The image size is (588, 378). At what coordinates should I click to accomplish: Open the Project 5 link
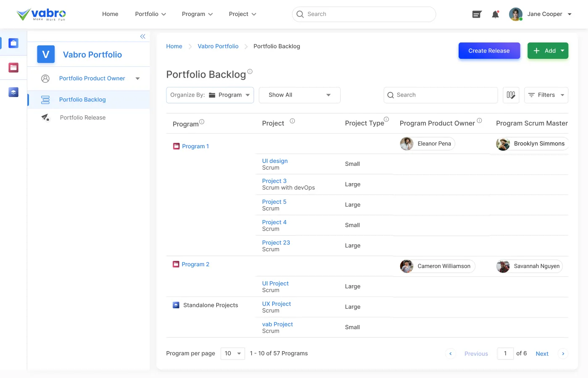(274, 202)
